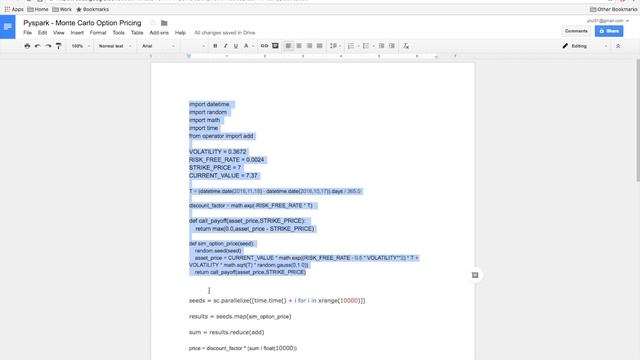Toggle Italic formatting

click(225, 46)
